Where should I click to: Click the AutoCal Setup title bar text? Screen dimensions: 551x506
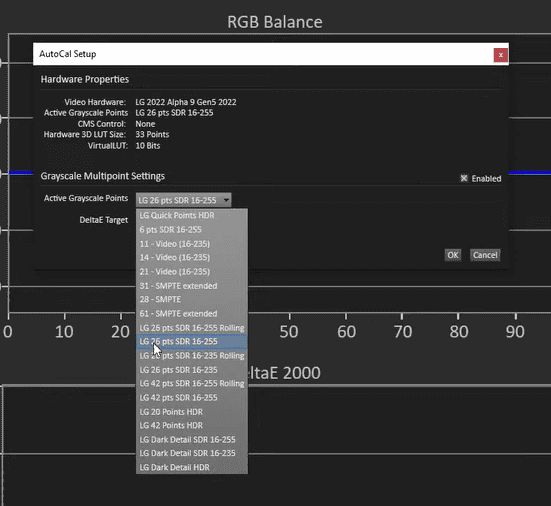[68, 54]
